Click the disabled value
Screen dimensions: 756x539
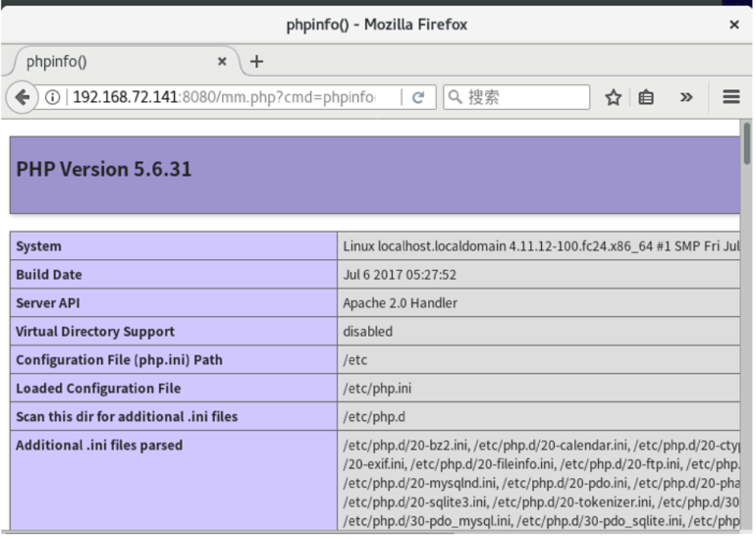click(x=368, y=331)
